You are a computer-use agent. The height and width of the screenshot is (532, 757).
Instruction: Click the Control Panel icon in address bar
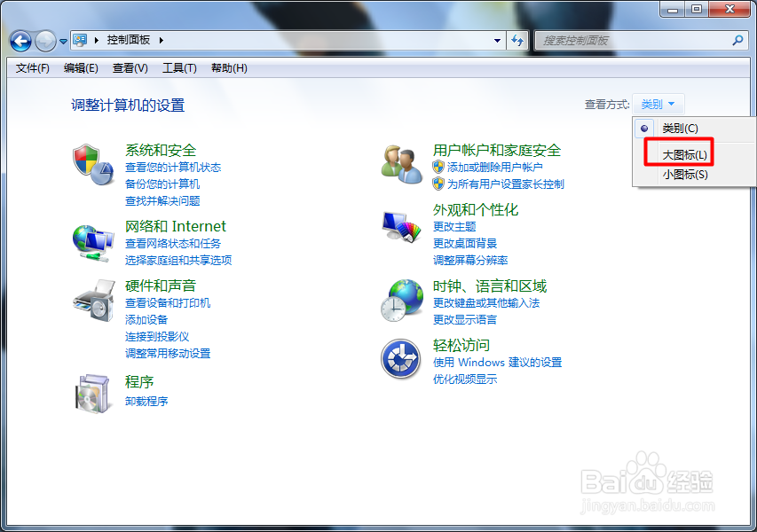(x=80, y=40)
